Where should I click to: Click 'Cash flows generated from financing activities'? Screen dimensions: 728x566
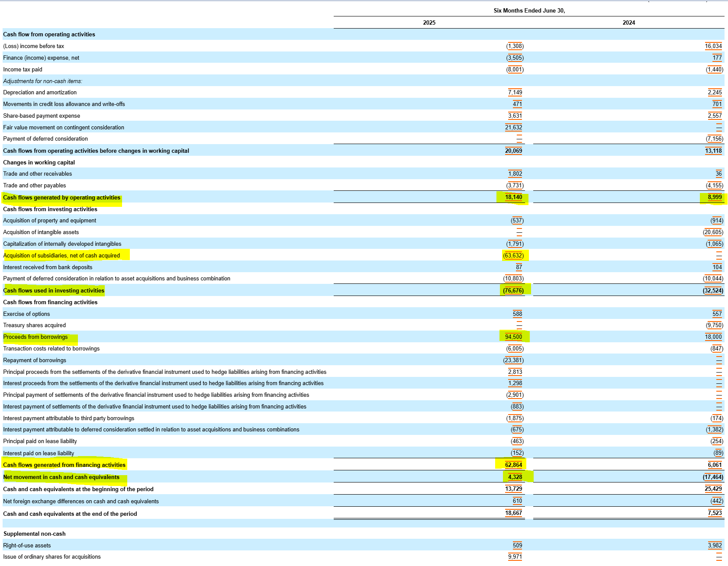64,465
